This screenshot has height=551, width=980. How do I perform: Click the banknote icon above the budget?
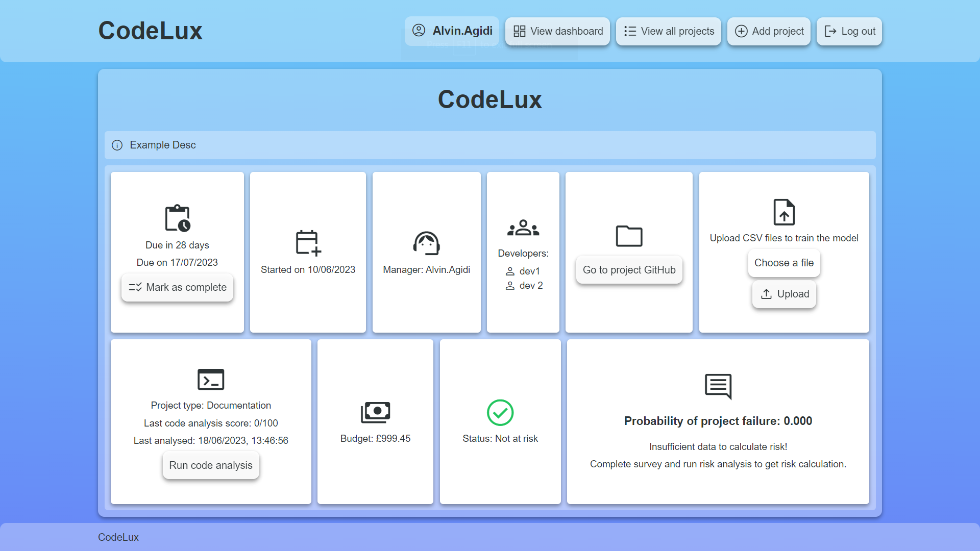coord(375,412)
